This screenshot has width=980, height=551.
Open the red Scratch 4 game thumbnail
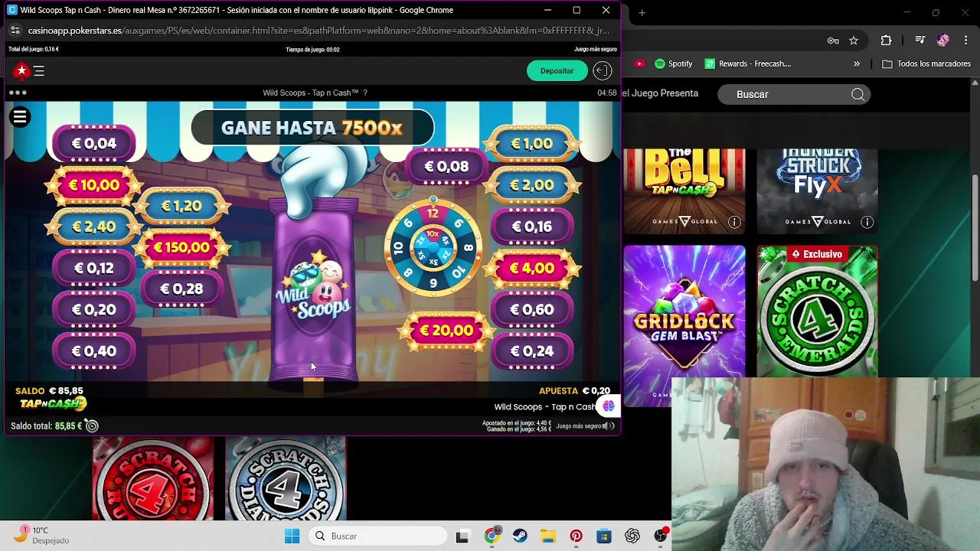153,479
